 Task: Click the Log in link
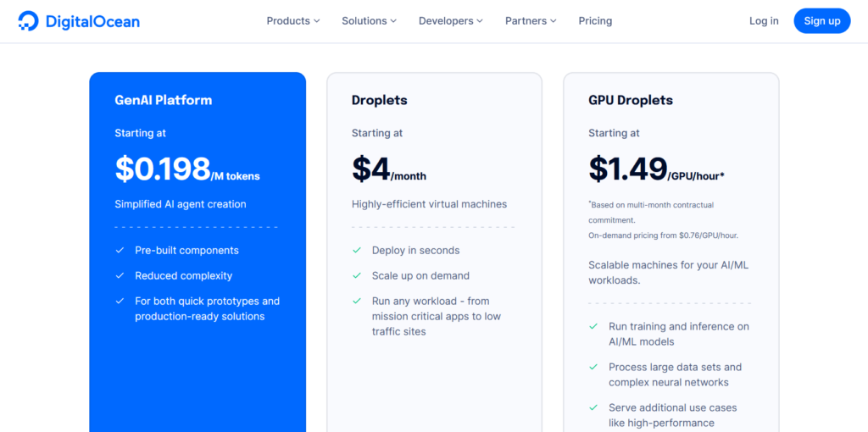764,21
